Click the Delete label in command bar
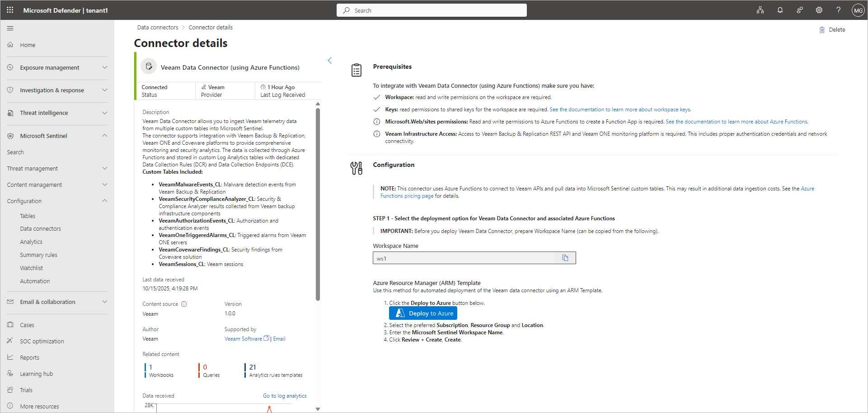 click(x=837, y=30)
